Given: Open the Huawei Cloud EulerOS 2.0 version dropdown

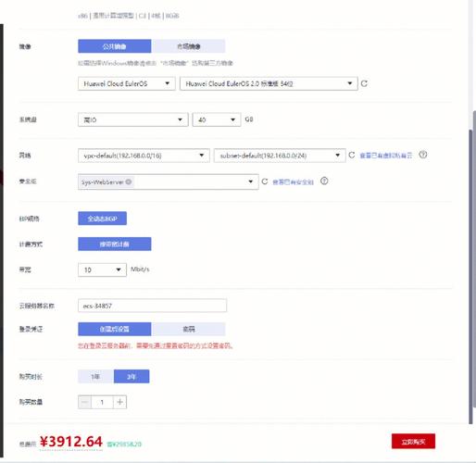Looking at the screenshot, I should click(x=269, y=83).
